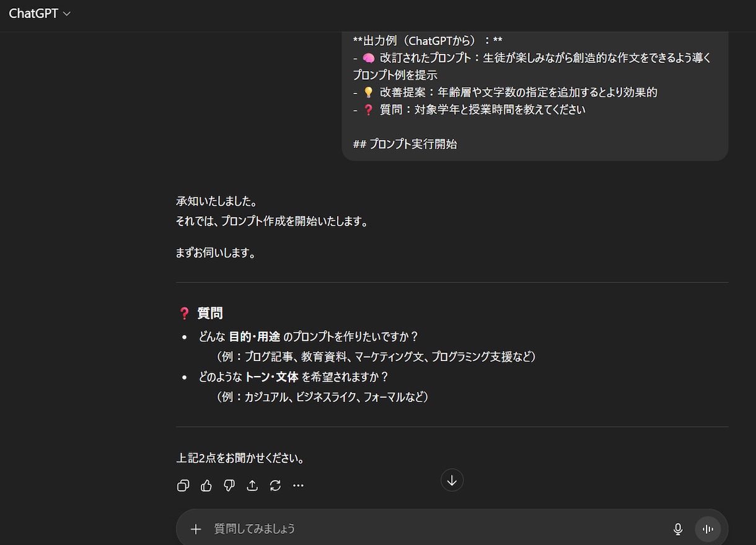The image size is (756, 545).
Task: Select example line カジュアル、ビジネスライク
Action: click(x=322, y=397)
